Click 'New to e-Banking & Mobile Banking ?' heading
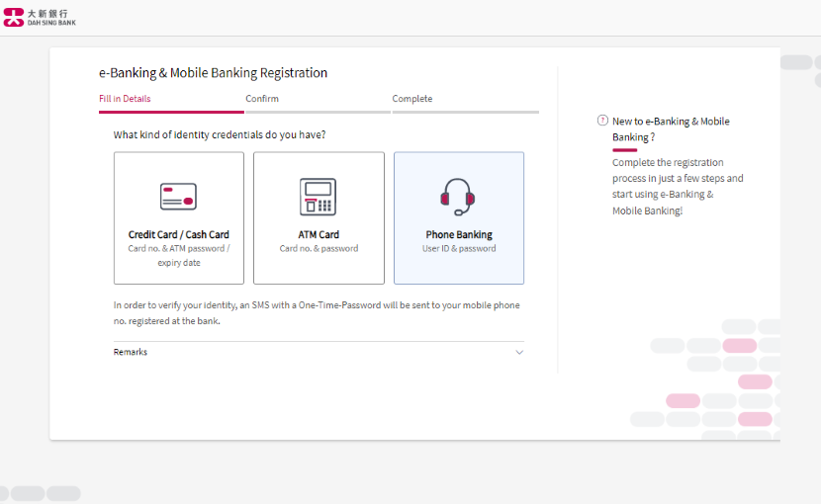821x504 pixels. (x=671, y=128)
